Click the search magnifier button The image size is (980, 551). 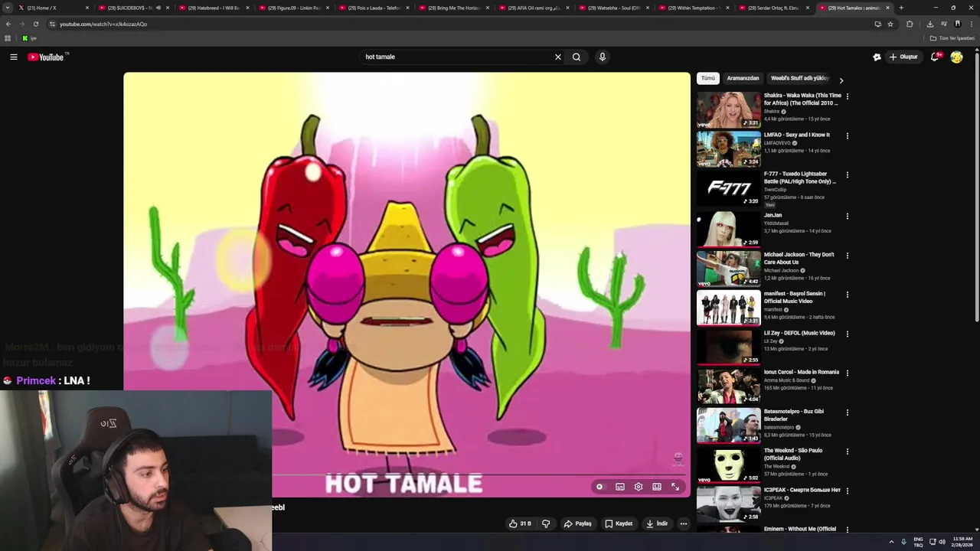[577, 57]
